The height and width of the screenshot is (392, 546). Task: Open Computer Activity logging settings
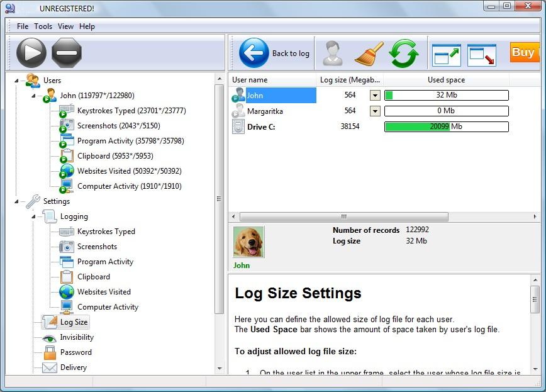[108, 307]
